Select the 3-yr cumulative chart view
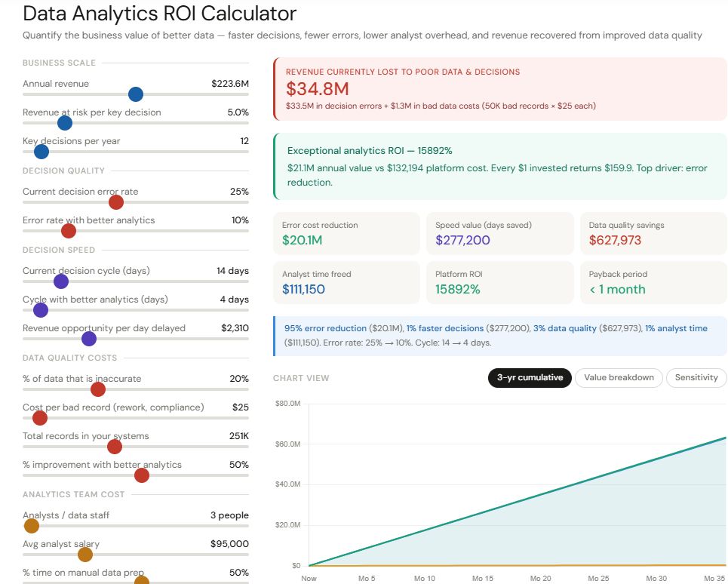This screenshot has height=584, width=728. [530, 378]
